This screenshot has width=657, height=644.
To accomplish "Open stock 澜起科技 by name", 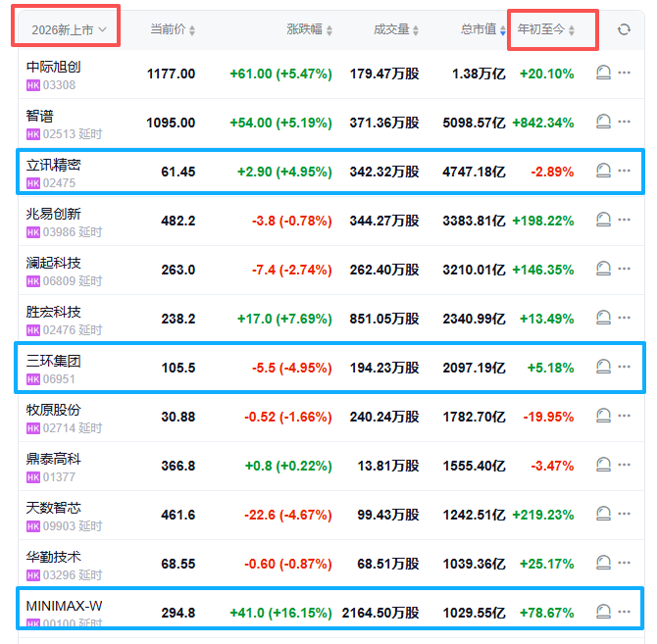I will click(x=53, y=263).
